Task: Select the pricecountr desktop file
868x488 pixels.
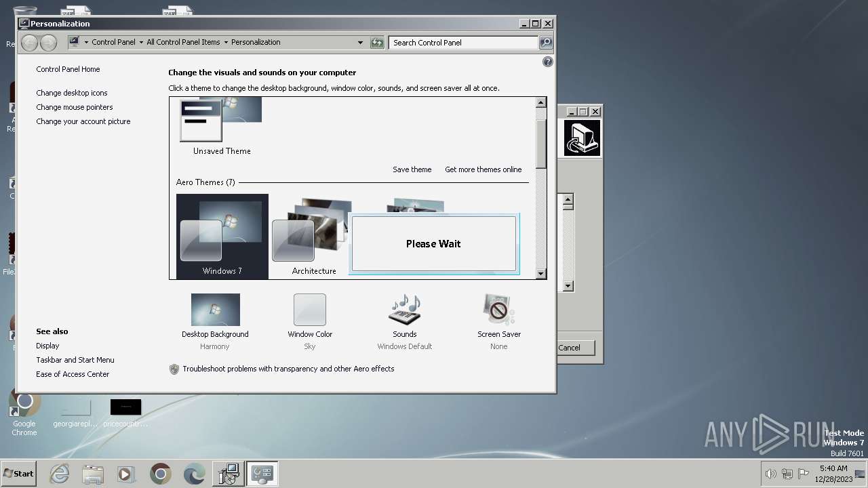Action: point(125,413)
